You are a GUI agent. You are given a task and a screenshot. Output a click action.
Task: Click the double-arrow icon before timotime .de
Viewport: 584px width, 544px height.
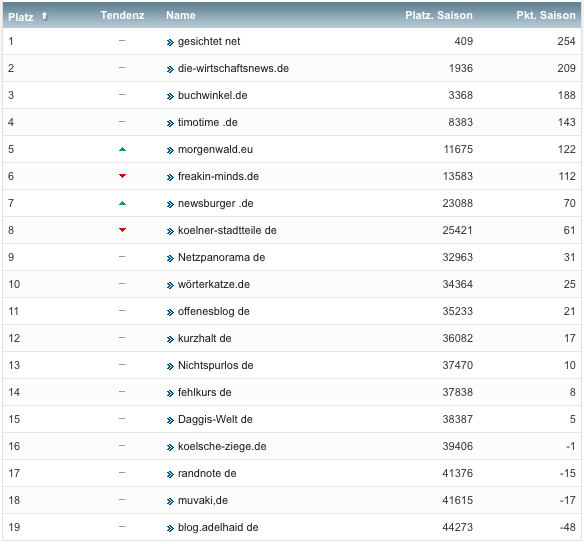point(170,124)
